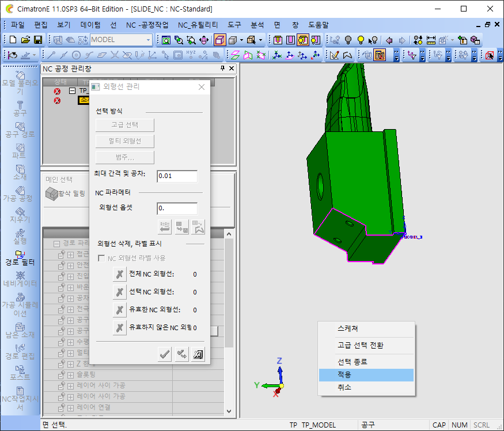Toggle the NC 외형선 라벨 사용 checkbox
Image resolution: width=504 pixels, height=431 pixels.
[101, 258]
